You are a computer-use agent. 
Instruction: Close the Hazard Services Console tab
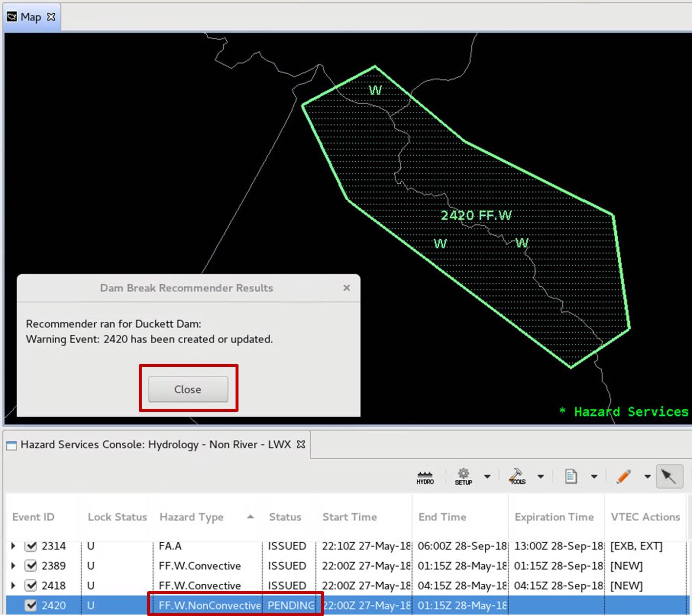pyautogui.click(x=301, y=445)
